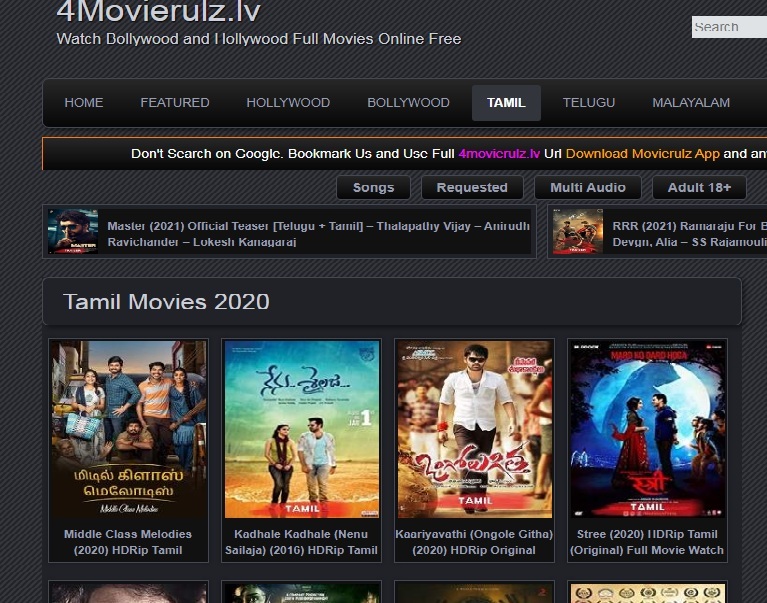Click the Adult 18+ button

(699, 187)
